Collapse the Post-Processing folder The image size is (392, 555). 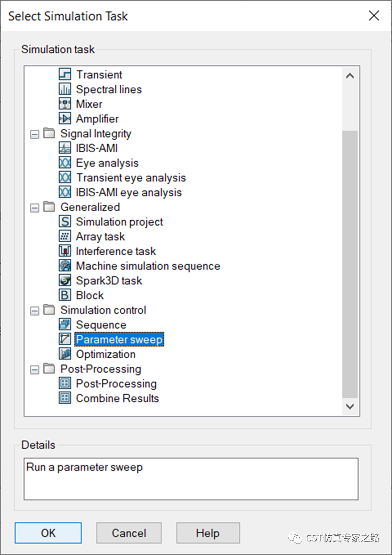(x=34, y=370)
